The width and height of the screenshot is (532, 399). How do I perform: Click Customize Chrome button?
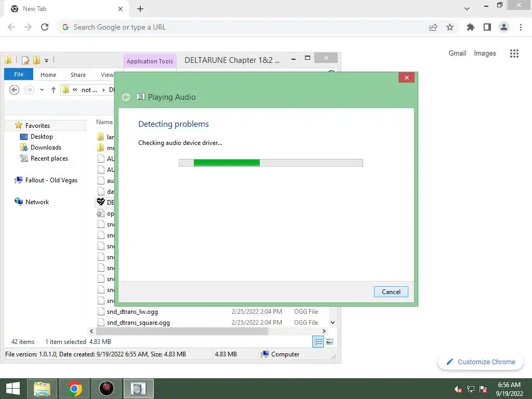(x=481, y=362)
